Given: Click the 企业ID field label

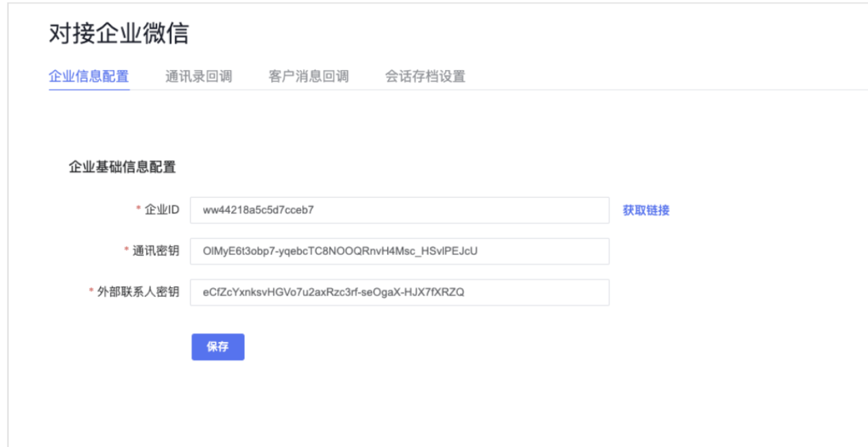Looking at the screenshot, I should click(x=162, y=210).
